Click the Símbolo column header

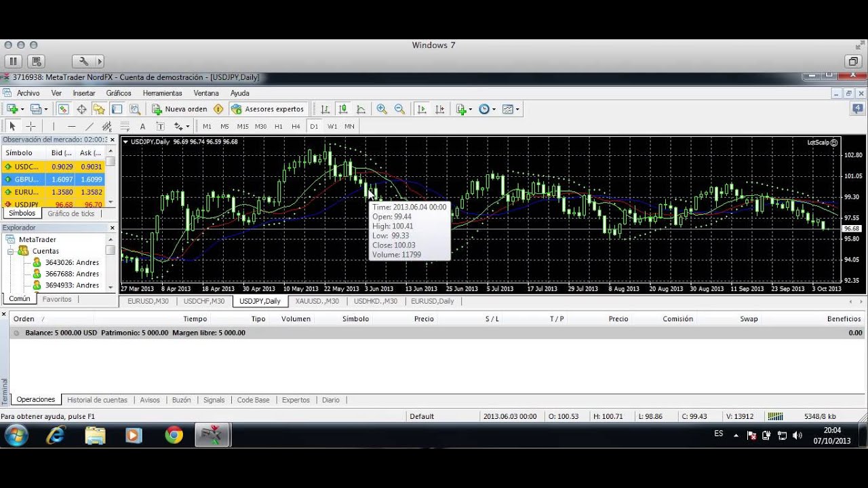(19, 153)
